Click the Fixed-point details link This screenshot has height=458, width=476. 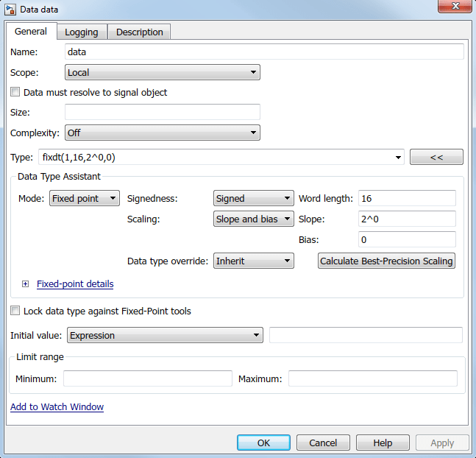coord(75,283)
